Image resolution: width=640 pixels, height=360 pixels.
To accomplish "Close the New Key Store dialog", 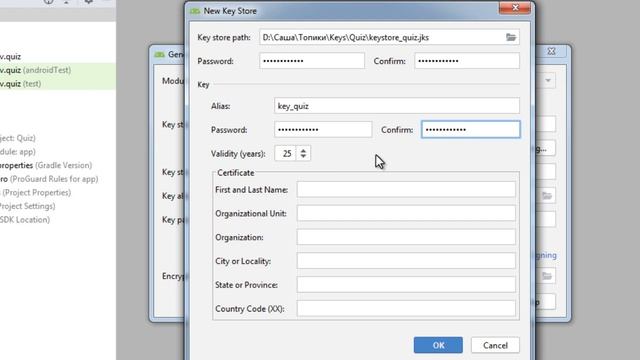I will pyautogui.click(x=515, y=8).
